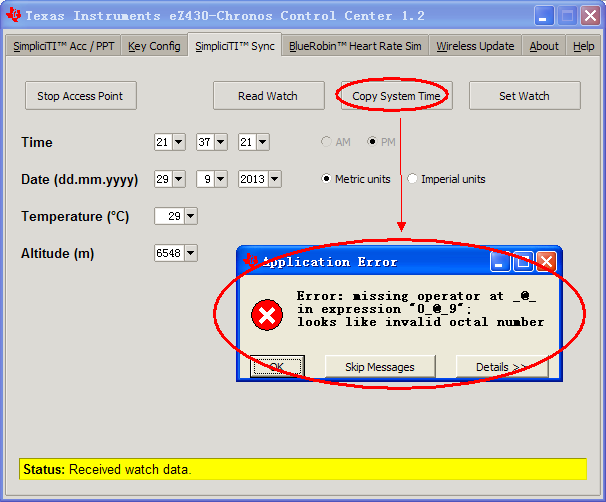Click the hours value field 21
Screen dimensions: 606x502
[163, 142]
